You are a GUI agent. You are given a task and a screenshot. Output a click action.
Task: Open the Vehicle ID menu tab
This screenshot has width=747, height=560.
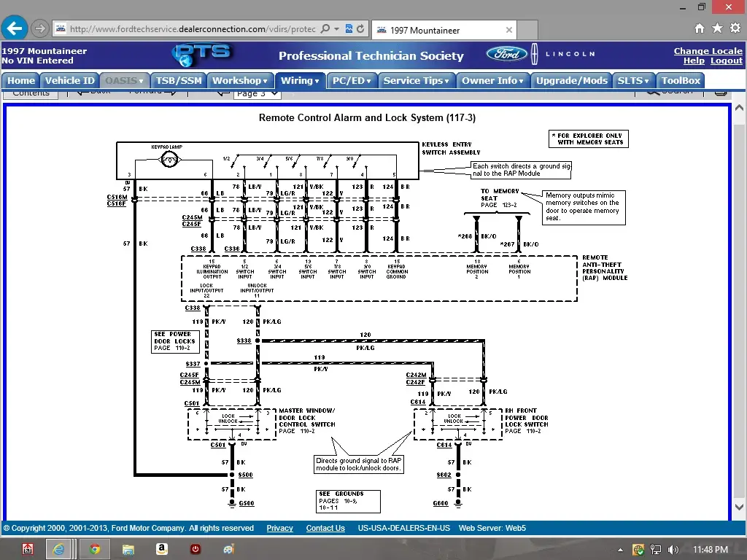69,80
